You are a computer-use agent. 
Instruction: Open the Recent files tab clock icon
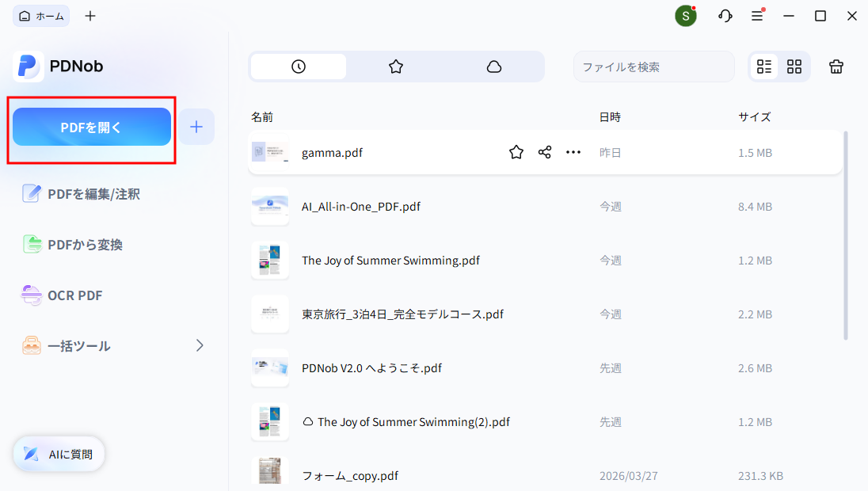[x=299, y=67]
